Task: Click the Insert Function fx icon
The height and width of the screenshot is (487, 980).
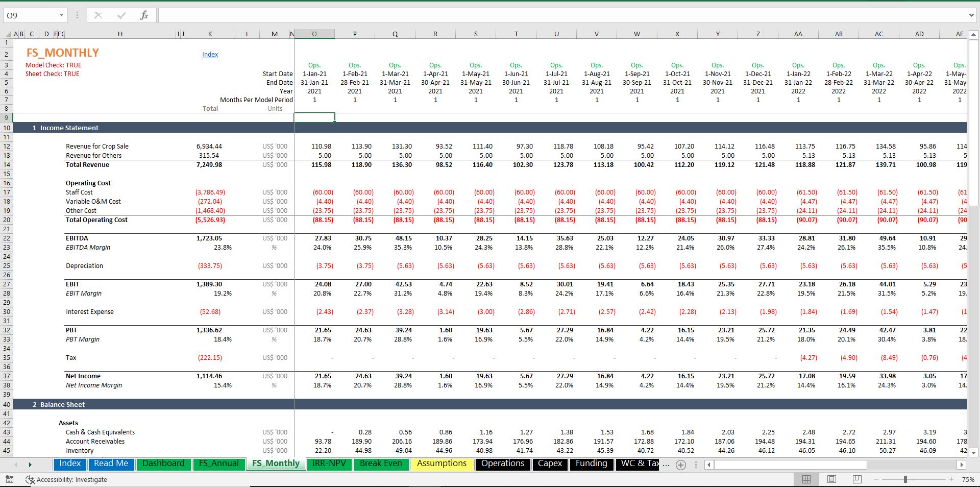Action: (x=144, y=15)
